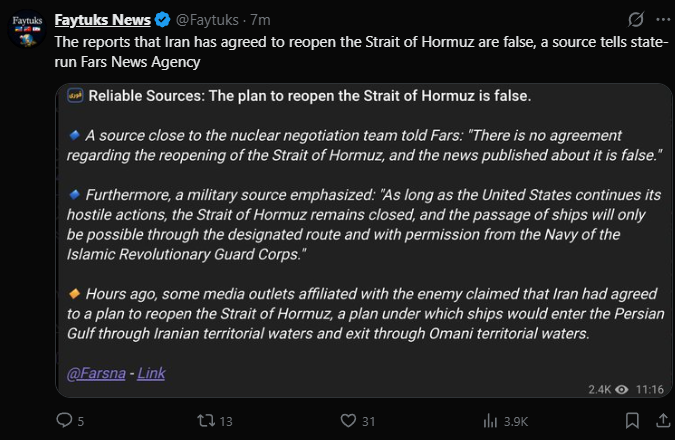The image size is (675, 440).
Task: Open the Grok explain icon near top right
Action: [636, 19]
